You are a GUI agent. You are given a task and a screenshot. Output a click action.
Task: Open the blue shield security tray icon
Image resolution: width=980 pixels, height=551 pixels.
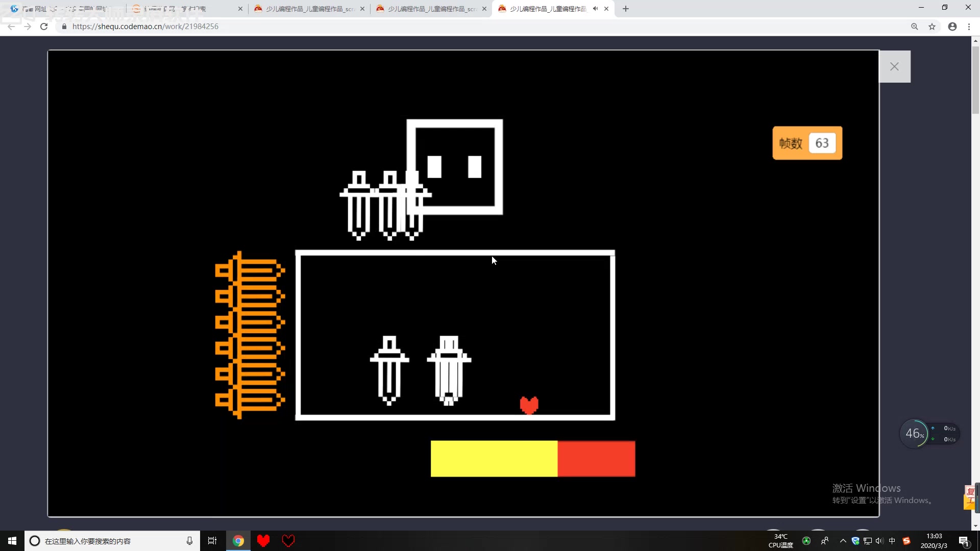coord(855,541)
